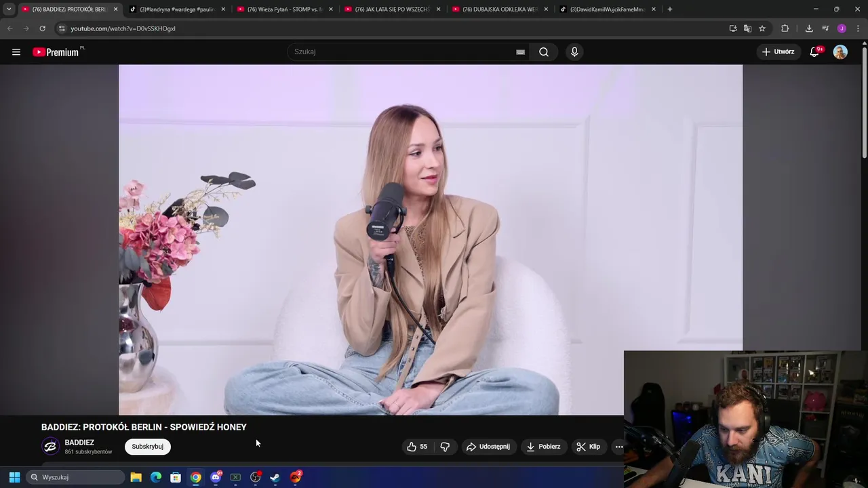Screen dimensions: 868x488
Task: Open Chrome three-dot menu
Action: point(859,28)
